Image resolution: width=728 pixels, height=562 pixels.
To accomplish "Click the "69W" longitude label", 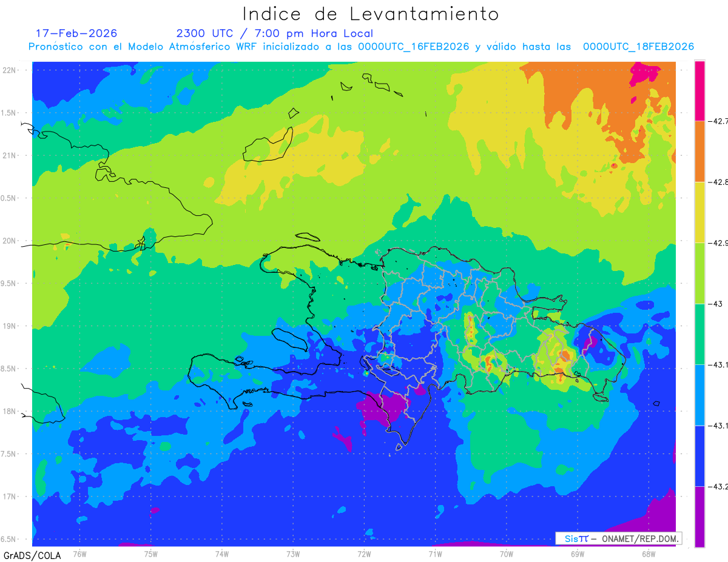I will click(578, 554).
